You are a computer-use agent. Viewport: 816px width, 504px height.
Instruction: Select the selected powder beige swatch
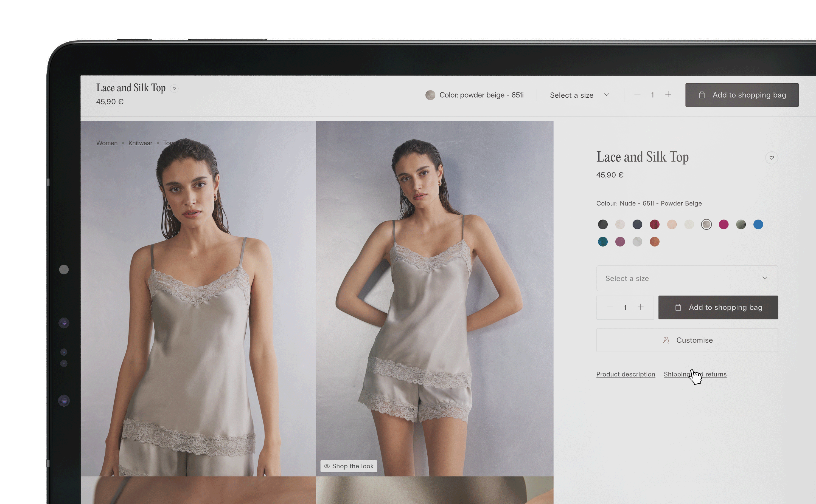(x=706, y=224)
